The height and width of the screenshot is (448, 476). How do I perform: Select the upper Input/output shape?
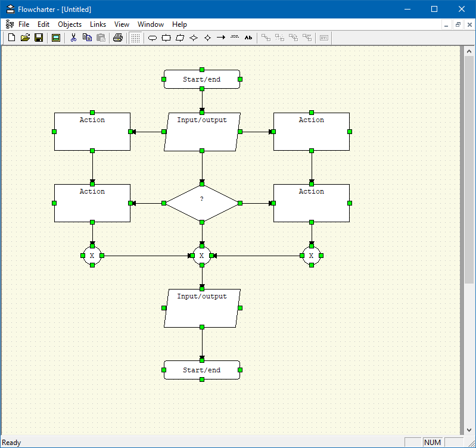click(202, 132)
